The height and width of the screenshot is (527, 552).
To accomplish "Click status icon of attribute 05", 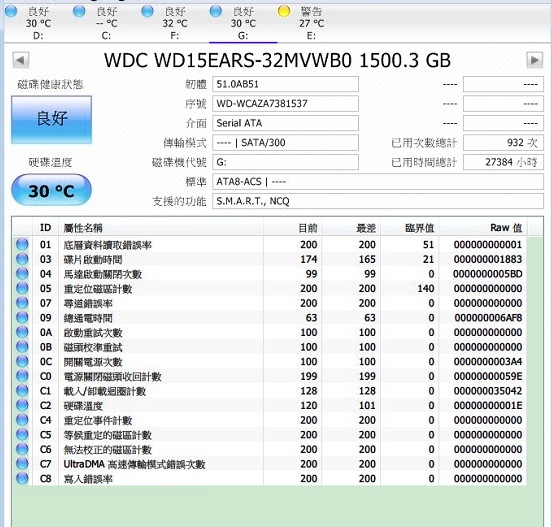I will coord(22,288).
